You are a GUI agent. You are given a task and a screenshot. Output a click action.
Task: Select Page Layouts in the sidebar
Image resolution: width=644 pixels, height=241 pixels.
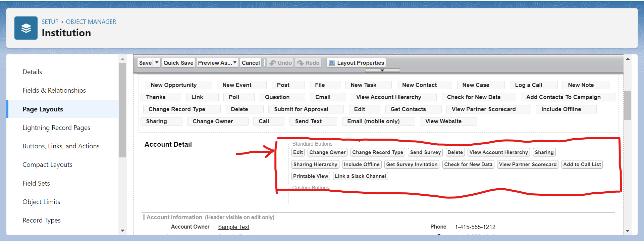point(62,109)
